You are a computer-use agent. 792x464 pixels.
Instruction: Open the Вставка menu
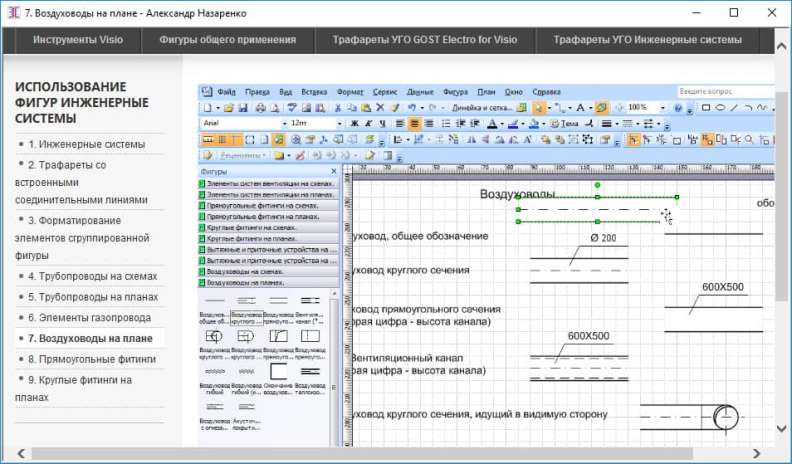pyautogui.click(x=314, y=92)
